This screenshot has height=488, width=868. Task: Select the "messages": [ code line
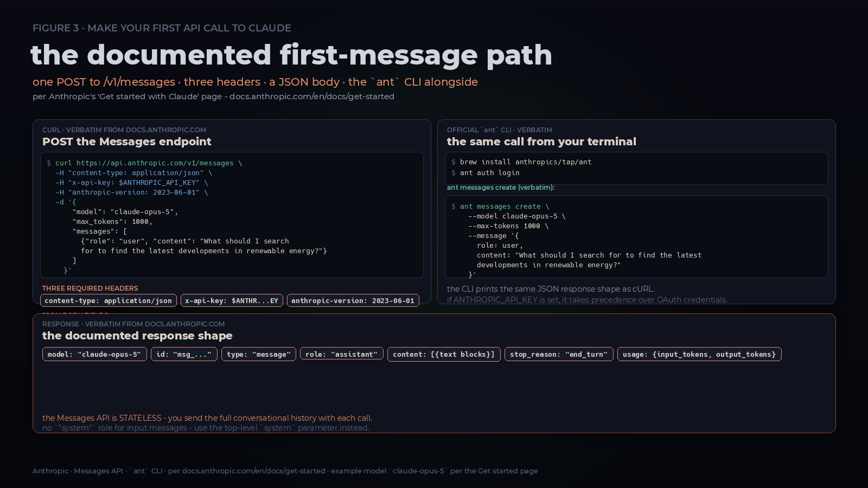pos(100,232)
